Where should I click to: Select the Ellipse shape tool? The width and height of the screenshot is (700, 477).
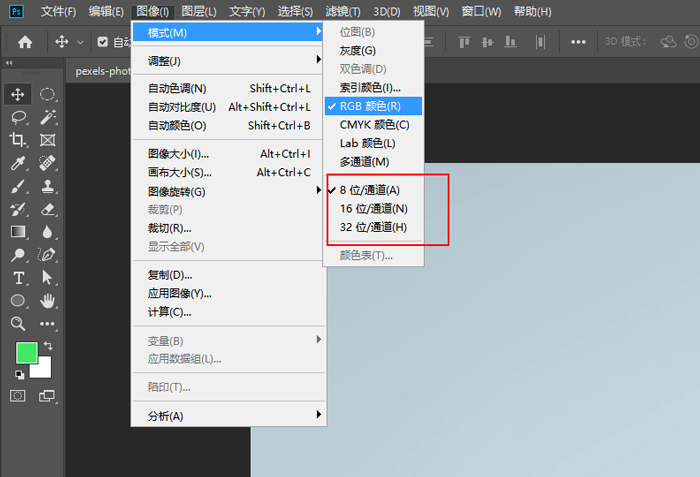click(x=18, y=301)
